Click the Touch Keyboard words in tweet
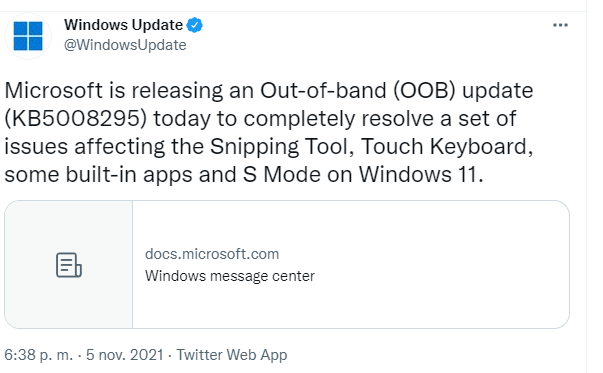 tap(444, 147)
